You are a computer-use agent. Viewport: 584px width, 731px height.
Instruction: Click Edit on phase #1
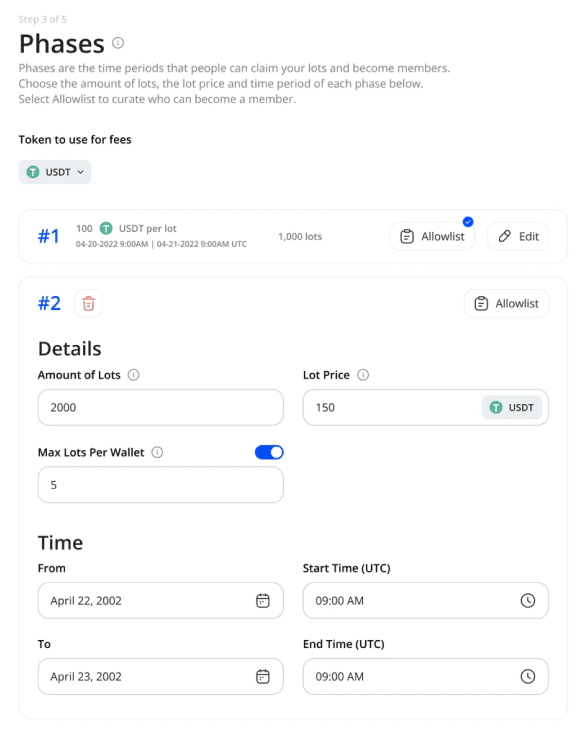pyautogui.click(x=518, y=236)
